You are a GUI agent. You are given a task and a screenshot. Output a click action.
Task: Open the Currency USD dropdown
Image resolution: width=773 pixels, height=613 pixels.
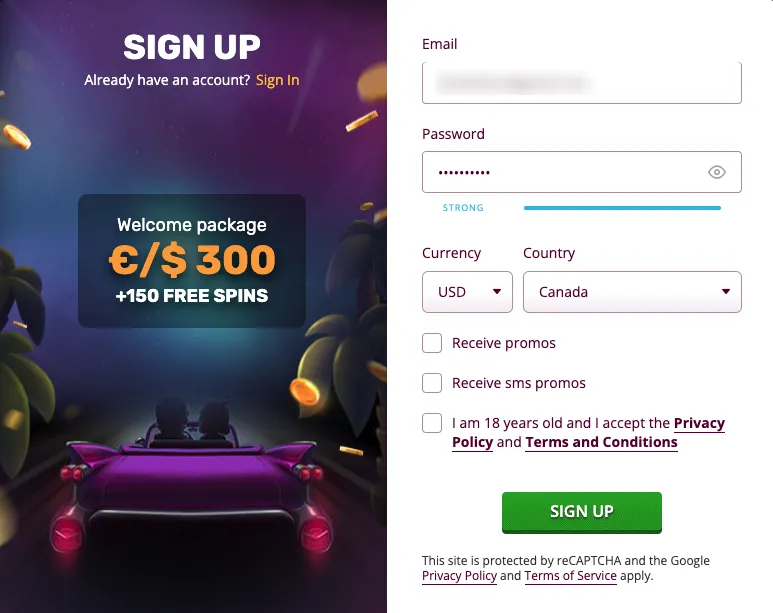click(467, 292)
